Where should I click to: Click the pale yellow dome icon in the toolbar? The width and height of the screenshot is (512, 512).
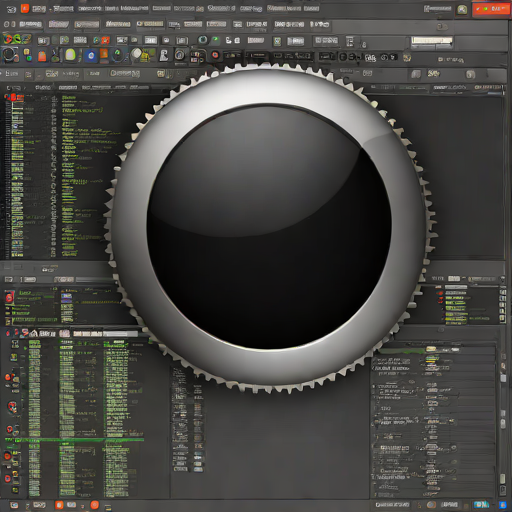pos(70,54)
